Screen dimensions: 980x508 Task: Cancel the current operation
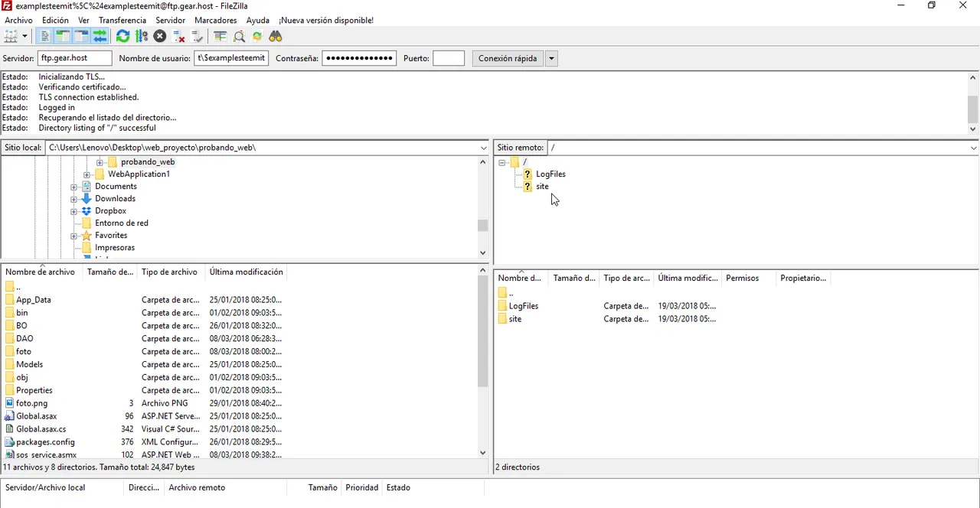tap(159, 36)
